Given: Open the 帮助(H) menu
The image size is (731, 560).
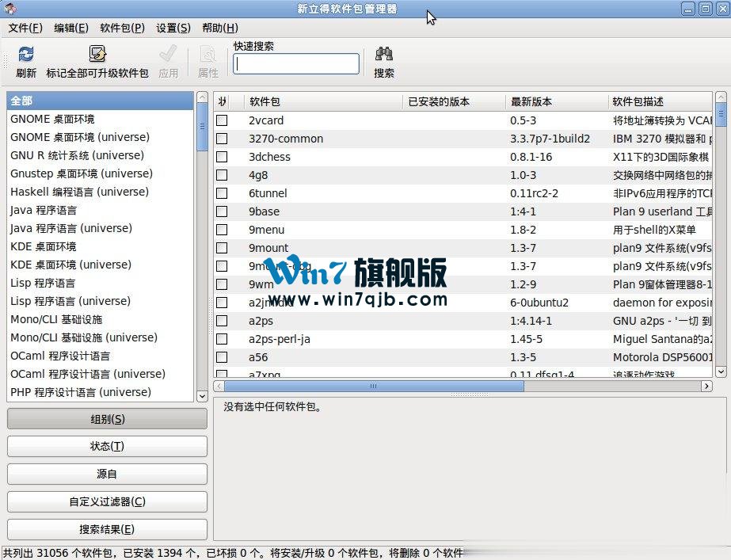Looking at the screenshot, I should (220, 28).
